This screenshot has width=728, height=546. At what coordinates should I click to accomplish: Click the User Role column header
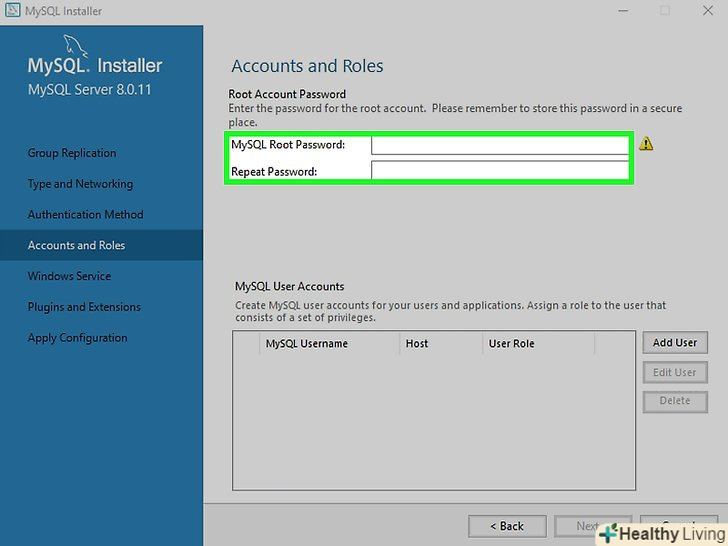coord(539,344)
